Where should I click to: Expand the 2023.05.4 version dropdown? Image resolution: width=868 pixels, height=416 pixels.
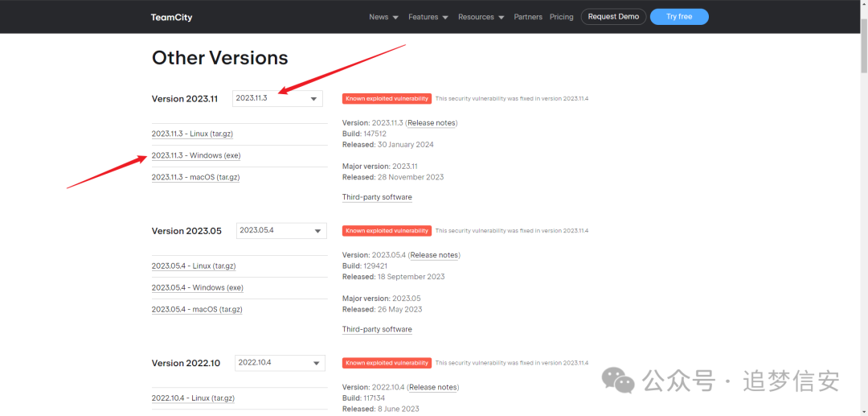[281, 230]
